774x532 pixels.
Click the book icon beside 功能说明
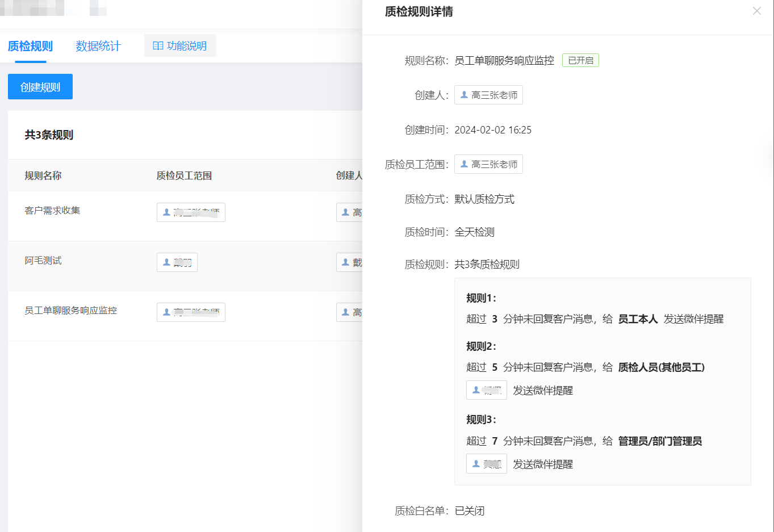[158, 45]
